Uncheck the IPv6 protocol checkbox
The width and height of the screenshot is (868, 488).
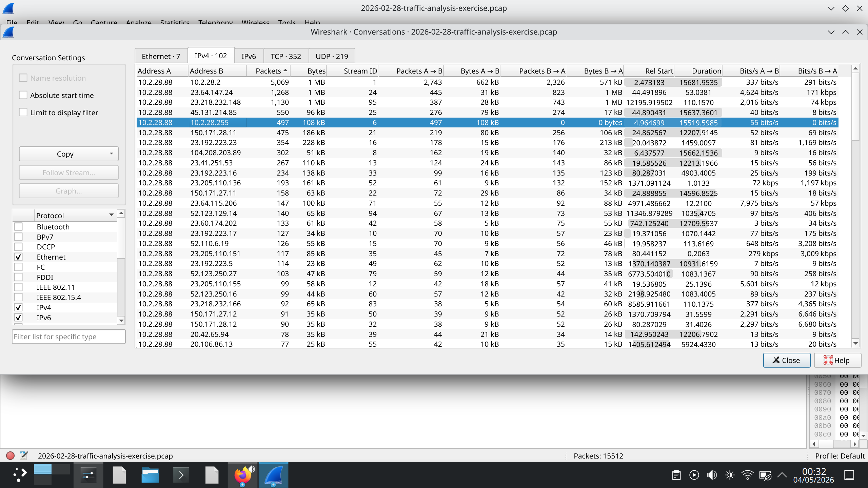tap(18, 318)
